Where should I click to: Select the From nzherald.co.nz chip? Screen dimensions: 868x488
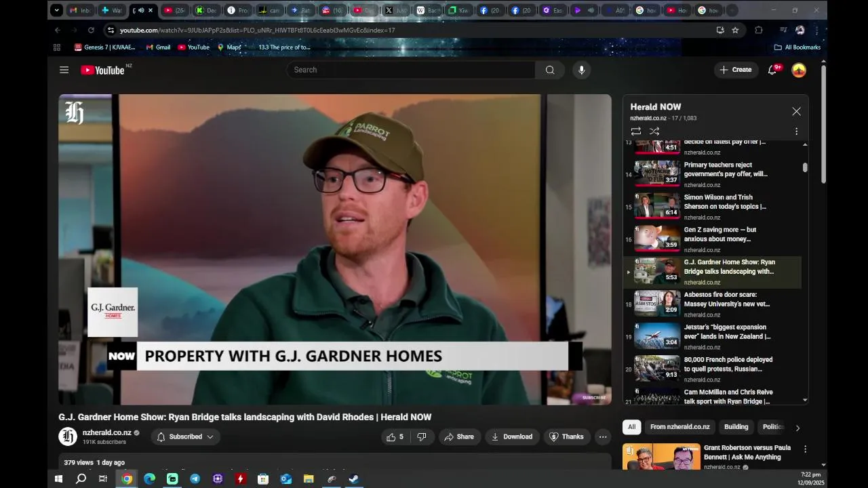tap(679, 427)
